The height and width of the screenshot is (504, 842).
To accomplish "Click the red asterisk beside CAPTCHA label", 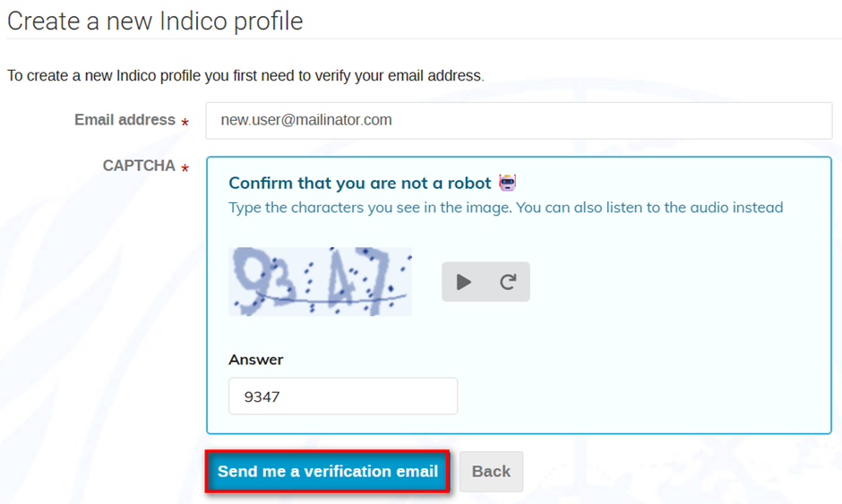I will (x=185, y=168).
